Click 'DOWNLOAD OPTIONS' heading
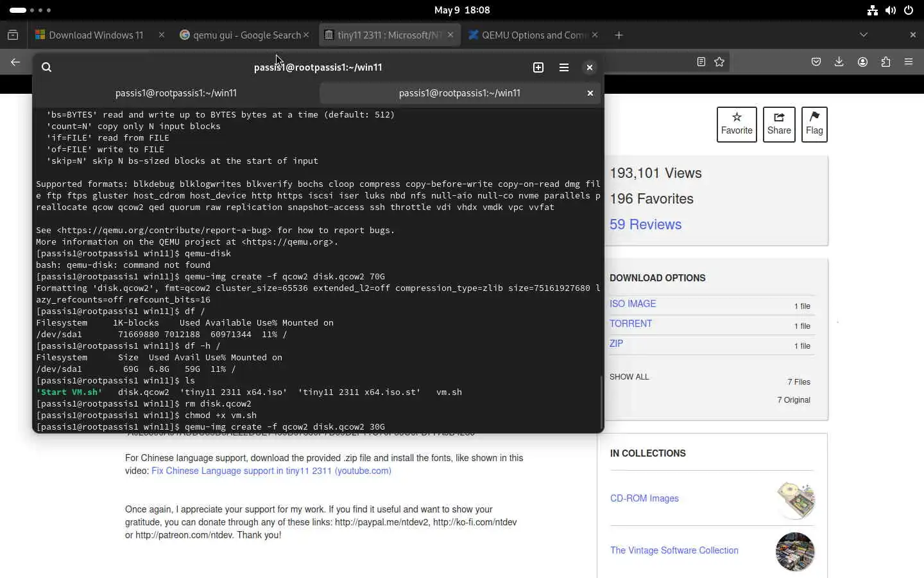This screenshot has height=578, width=924. tap(658, 278)
